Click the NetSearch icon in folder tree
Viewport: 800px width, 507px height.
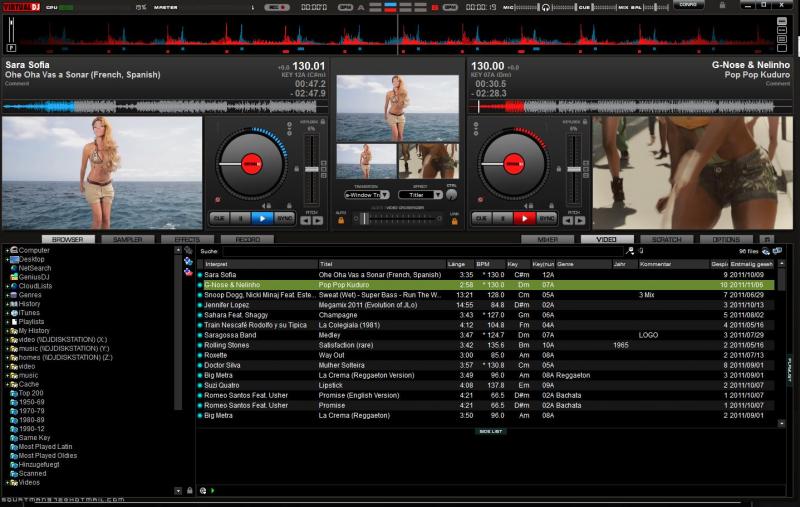click(13, 268)
